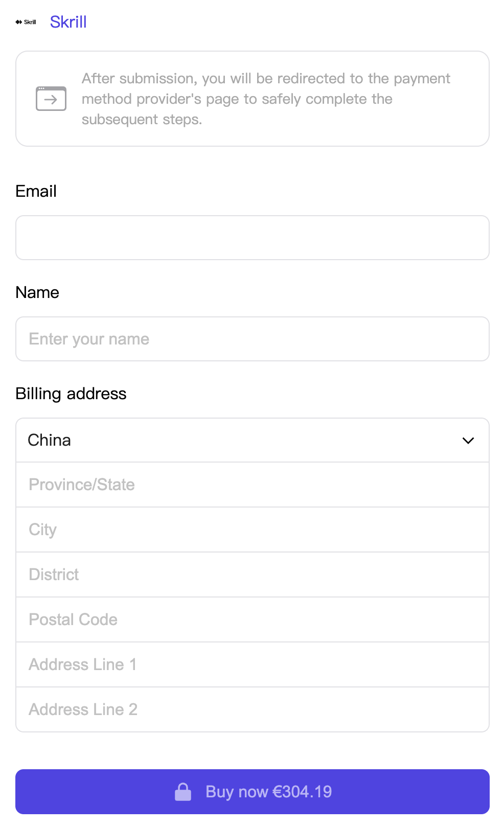Click the lock icon on Buy now button
The image size is (504, 828).
(x=183, y=792)
